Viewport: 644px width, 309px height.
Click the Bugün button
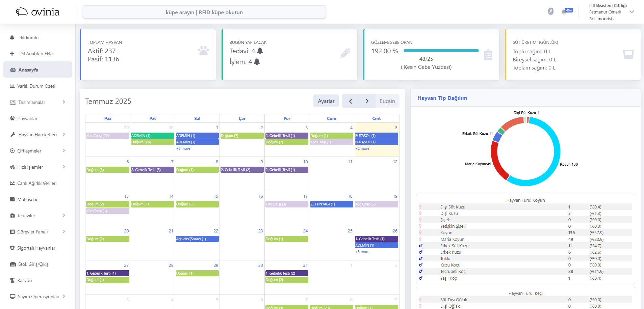coord(387,101)
